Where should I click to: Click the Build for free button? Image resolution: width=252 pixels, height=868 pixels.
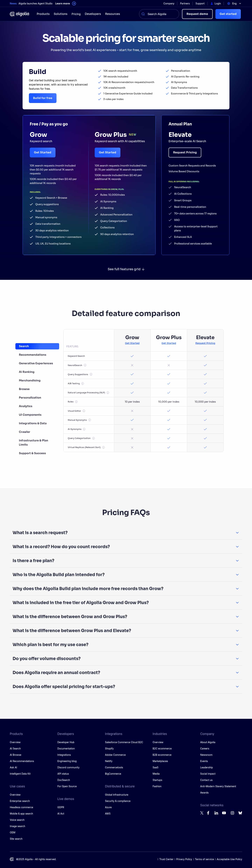point(43,98)
